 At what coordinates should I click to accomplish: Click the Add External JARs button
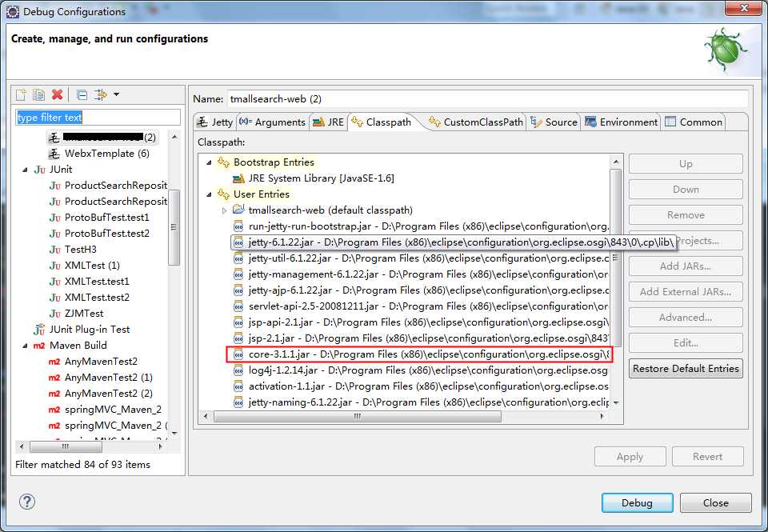[686, 291]
